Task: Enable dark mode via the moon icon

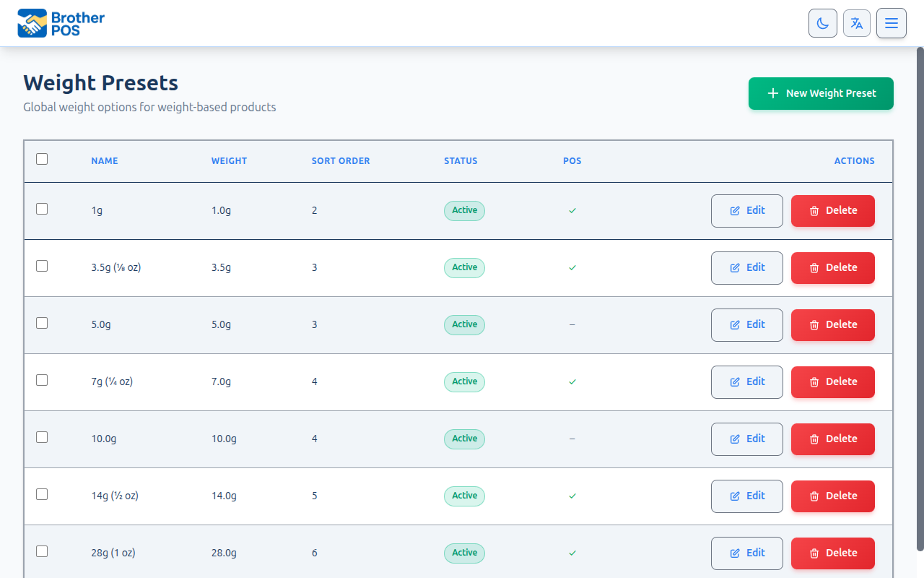Action: tap(822, 22)
